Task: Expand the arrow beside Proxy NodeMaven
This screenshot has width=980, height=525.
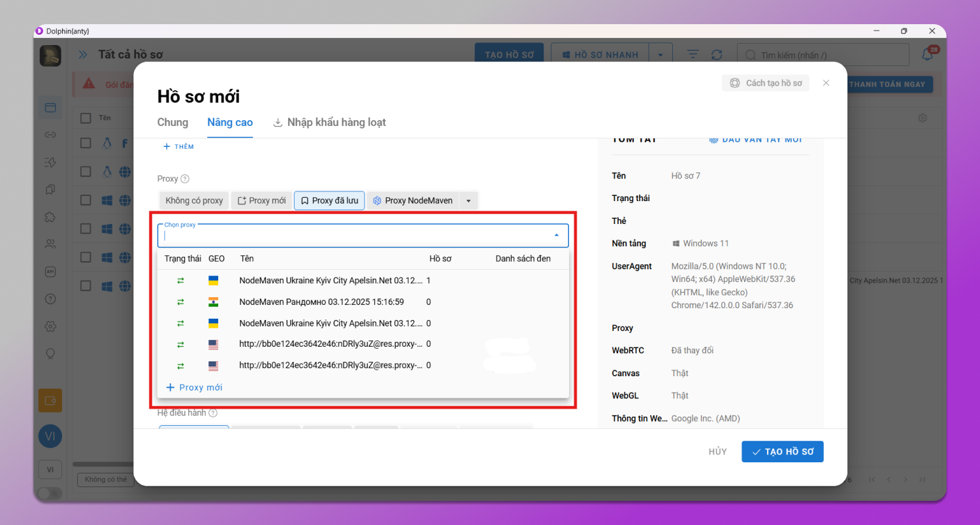Action: click(468, 201)
